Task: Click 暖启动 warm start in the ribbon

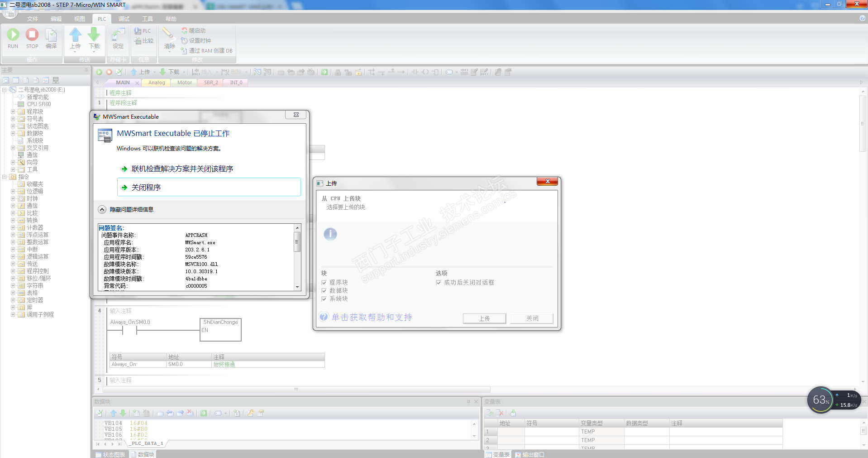Action: [x=193, y=31]
